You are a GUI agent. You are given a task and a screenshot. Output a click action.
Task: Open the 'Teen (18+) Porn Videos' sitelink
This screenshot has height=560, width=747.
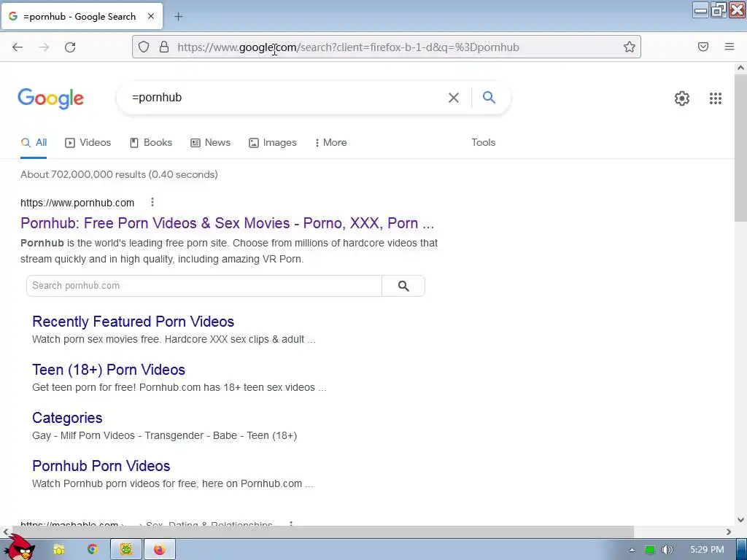point(109,370)
